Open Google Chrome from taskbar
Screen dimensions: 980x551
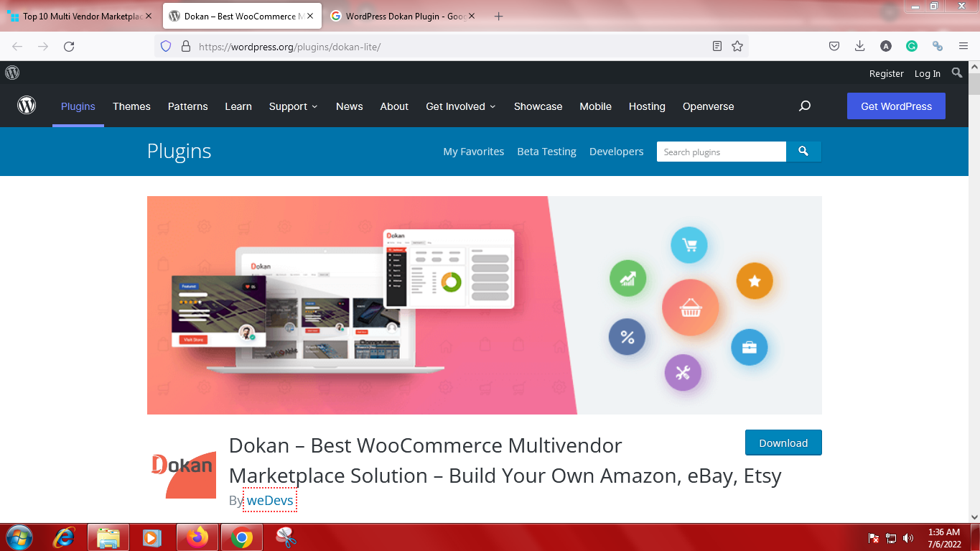click(x=241, y=537)
